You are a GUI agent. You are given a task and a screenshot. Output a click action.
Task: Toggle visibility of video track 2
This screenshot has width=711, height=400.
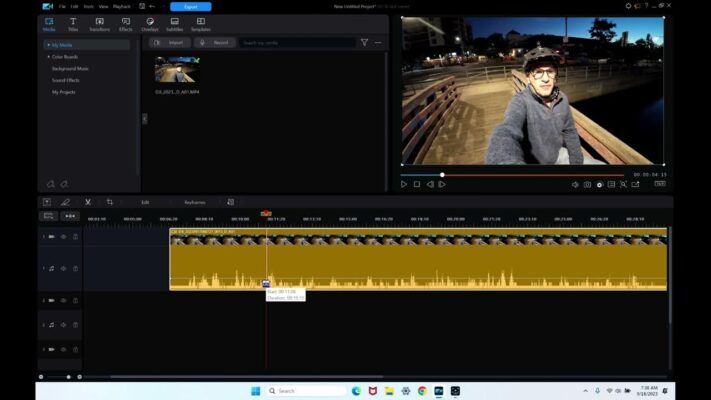(63, 301)
